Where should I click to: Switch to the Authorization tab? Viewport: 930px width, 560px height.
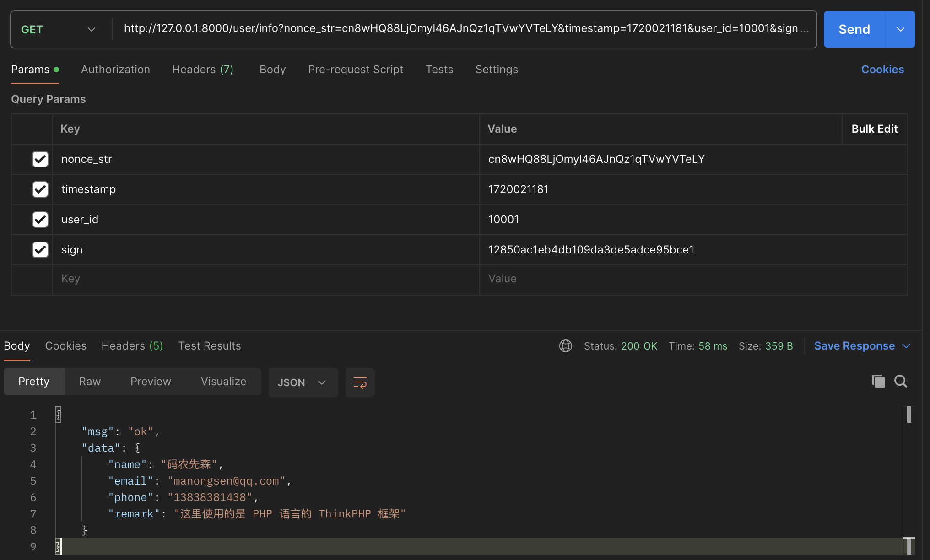click(x=115, y=70)
